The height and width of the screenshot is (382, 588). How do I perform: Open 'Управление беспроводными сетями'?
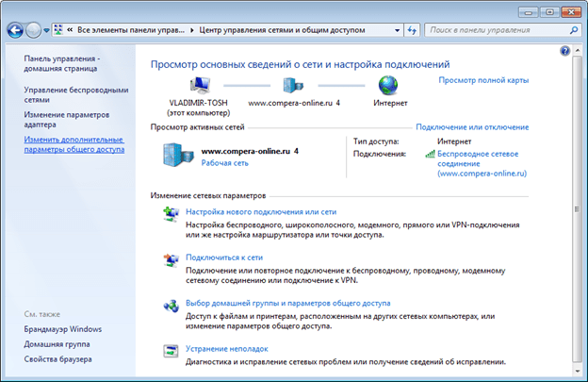click(x=76, y=94)
